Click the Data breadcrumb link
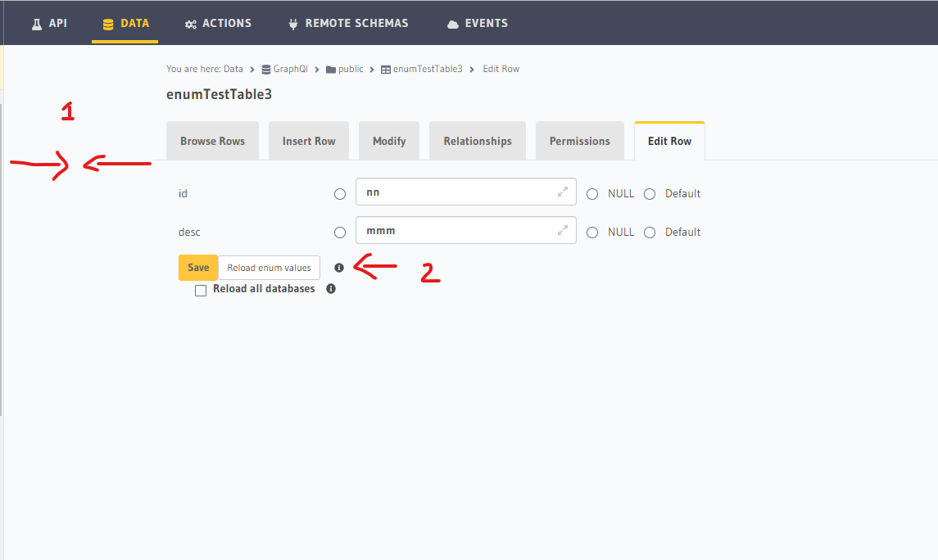Viewport: 938px width, 560px height. point(233,69)
